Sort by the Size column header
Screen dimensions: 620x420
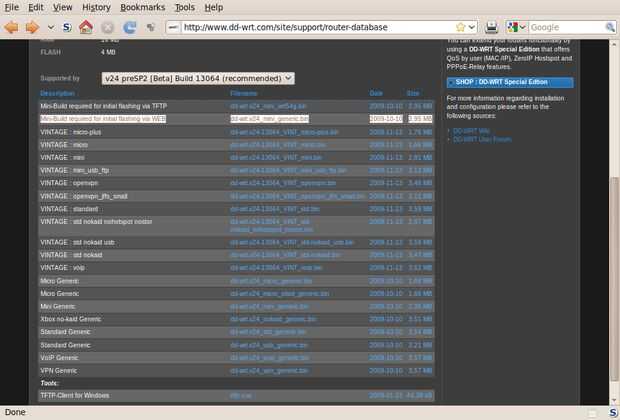413,93
